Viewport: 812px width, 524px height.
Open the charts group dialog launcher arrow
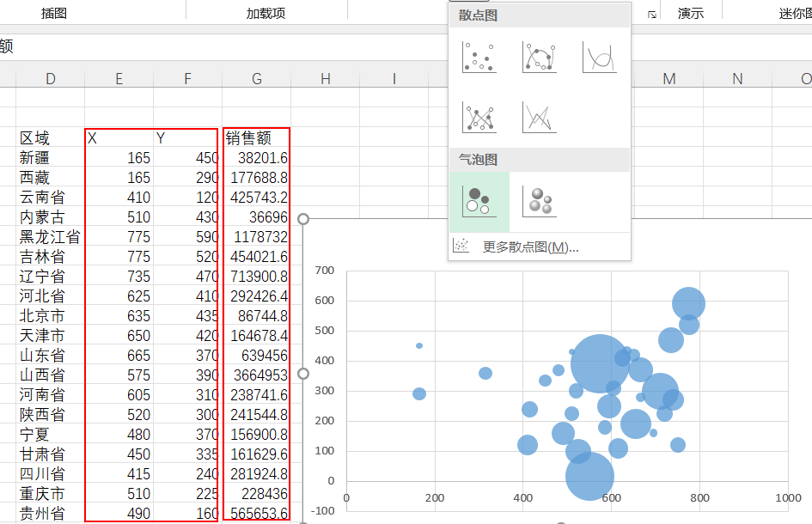pyautogui.click(x=652, y=15)
